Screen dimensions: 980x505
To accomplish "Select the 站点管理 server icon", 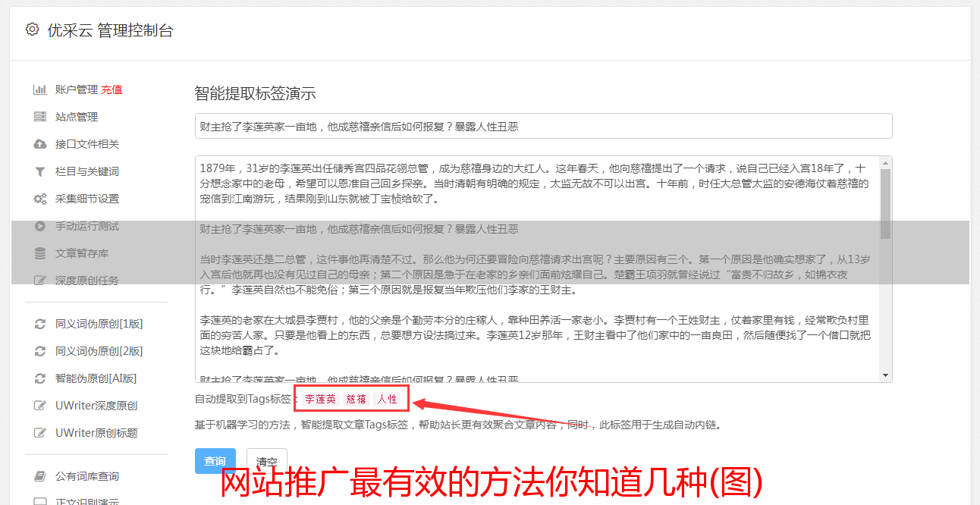I will (x=40, y=117).
